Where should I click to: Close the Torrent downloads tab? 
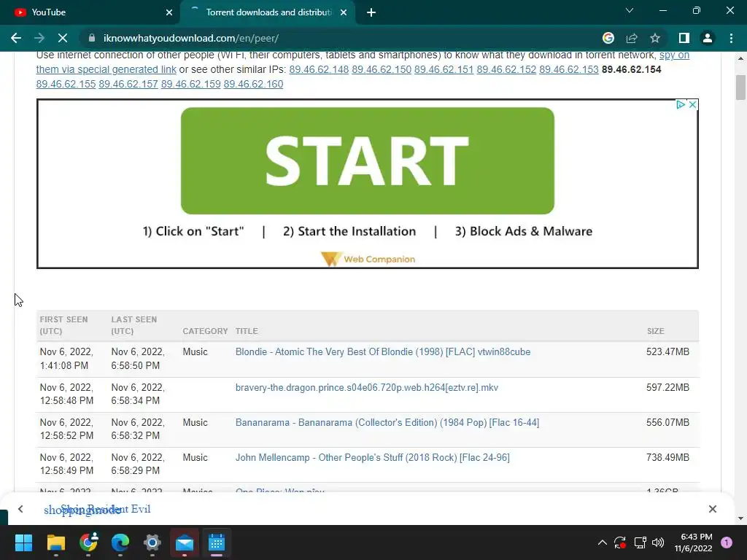tap(344, 12)
